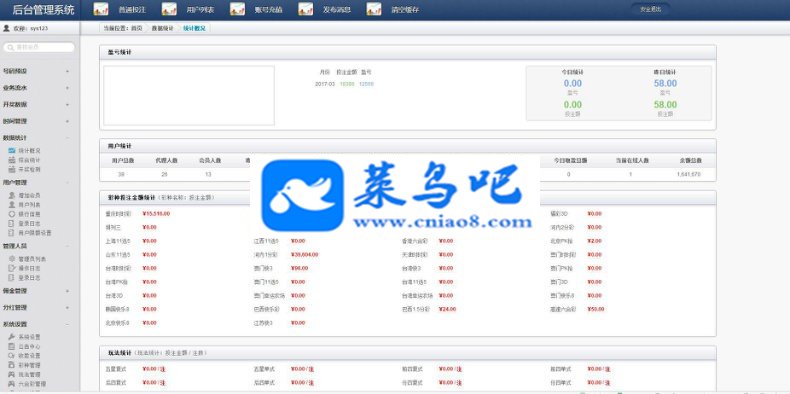Screen dimensions: 790x394
Task: Open 银行信息 label in the sidebar
Action: click(29, 214)
